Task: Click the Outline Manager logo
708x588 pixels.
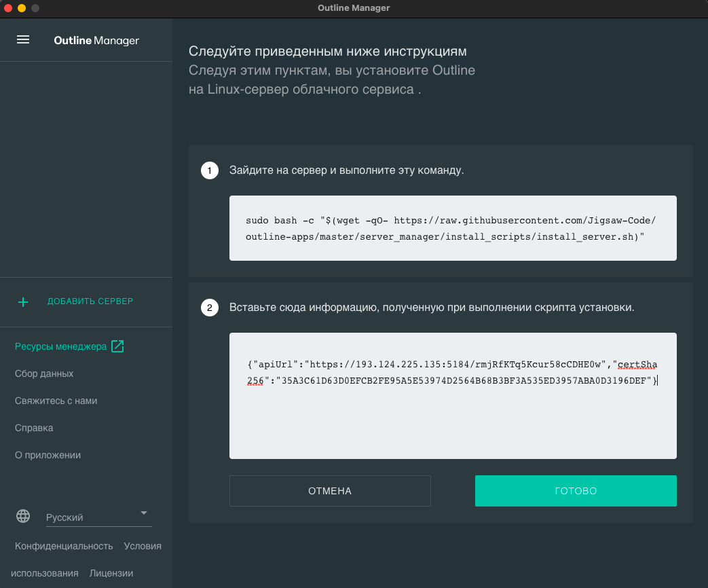Action: (x=96, y=41)
